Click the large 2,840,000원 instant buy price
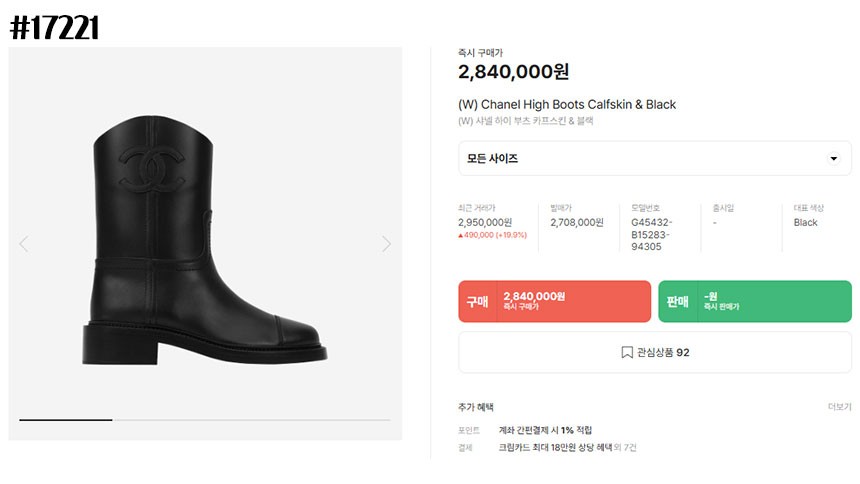 (x=513, y=71)
